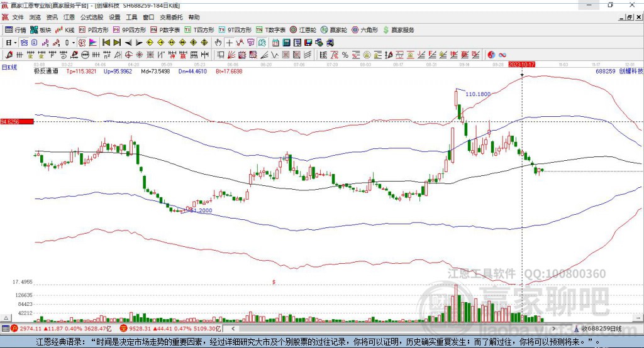
Task: Click the Md=73.5498 indicator value
Action: click(x=155, y=71)
